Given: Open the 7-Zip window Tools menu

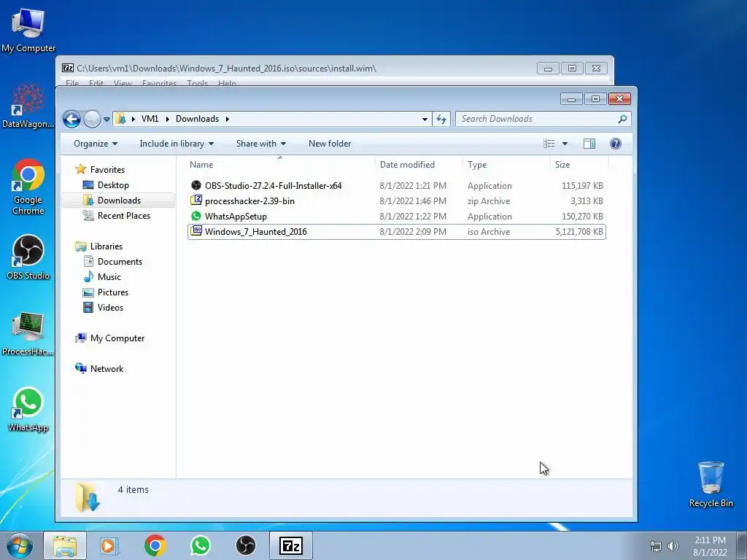Looking at the screenshot, I should tap(197, 83).
